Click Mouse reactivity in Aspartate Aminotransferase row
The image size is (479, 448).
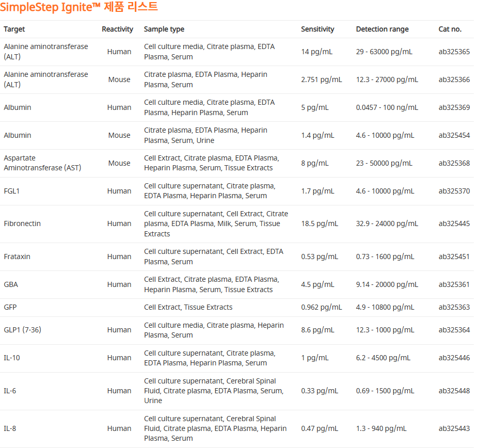point(119,164)
